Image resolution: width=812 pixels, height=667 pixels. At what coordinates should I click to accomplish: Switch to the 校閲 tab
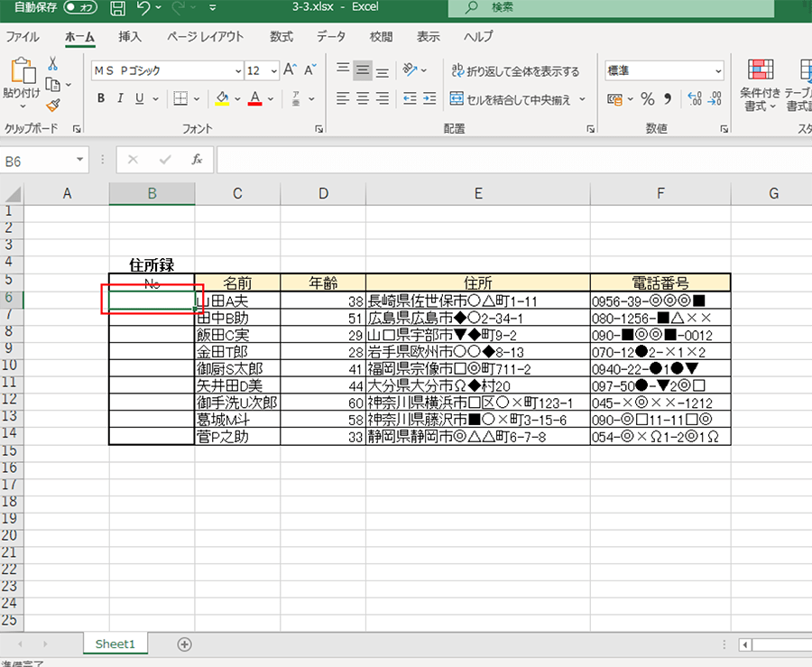point(381,37)
